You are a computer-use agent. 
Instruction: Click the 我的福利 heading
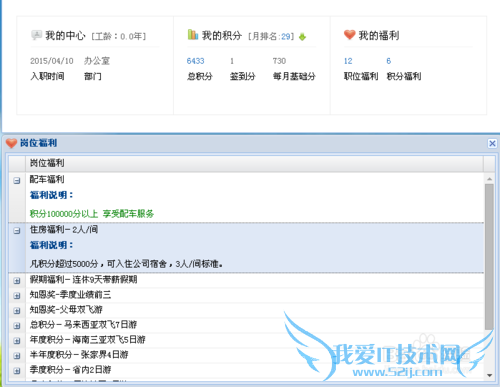coord(379,35)
